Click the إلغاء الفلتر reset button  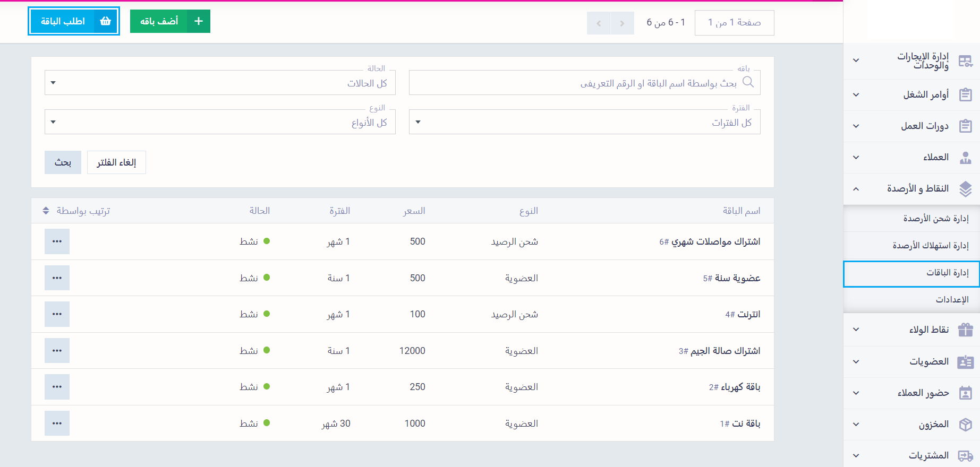116,162
